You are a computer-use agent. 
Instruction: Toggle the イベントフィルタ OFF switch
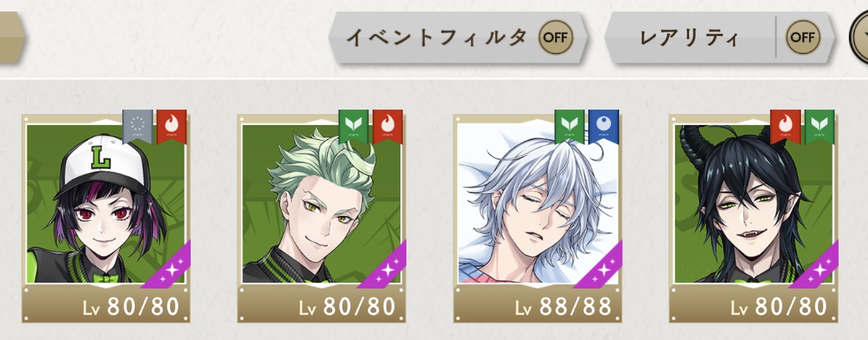click(556, 38)
